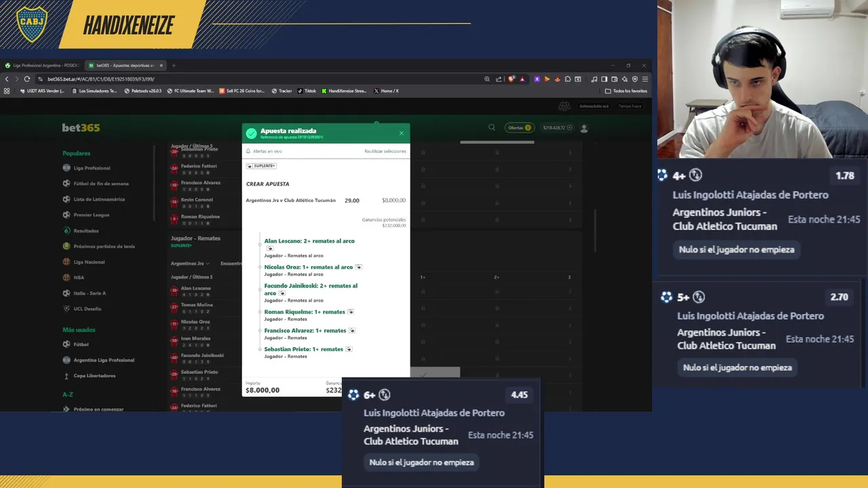The width and height of the screenshot is (868, 488).
Task: Open the bet365 account profile icon
Action: [x=584, y=127]
